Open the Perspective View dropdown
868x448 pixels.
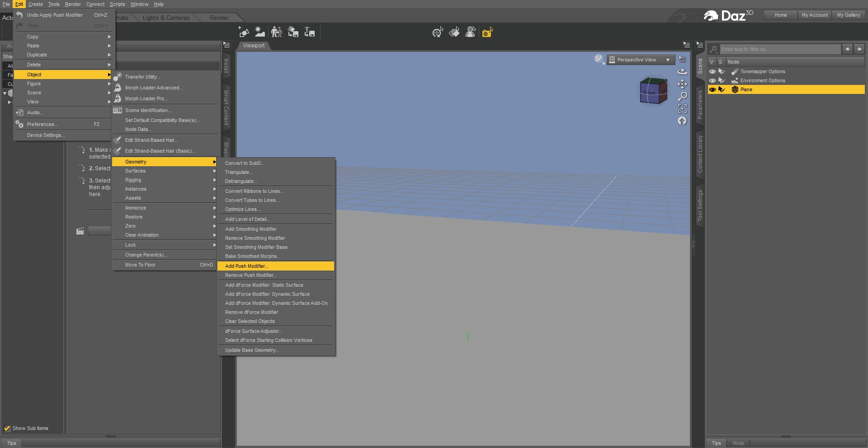click(641, 60)
